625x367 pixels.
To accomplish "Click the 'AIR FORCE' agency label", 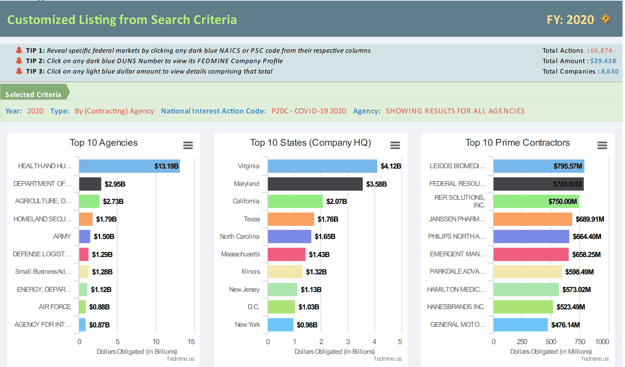I will coord(55,307).
